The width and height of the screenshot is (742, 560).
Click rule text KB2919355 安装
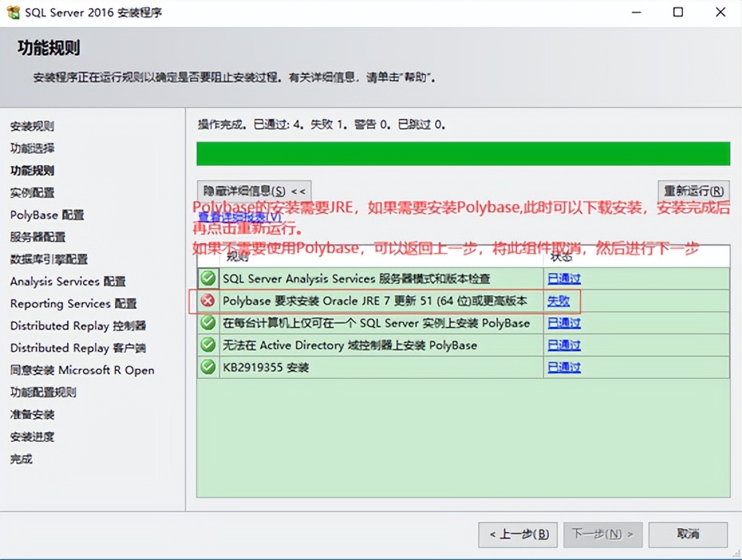[265, 367]
